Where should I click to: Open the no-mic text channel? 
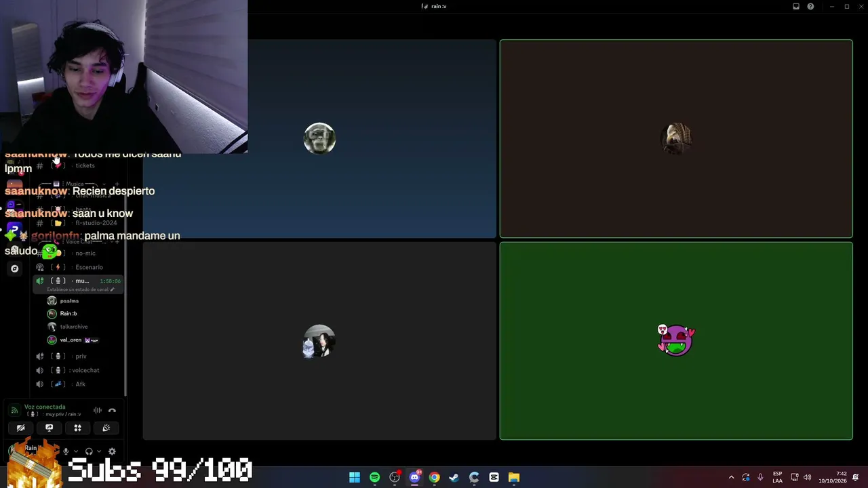pyautogui.click(x=78, y=253)
